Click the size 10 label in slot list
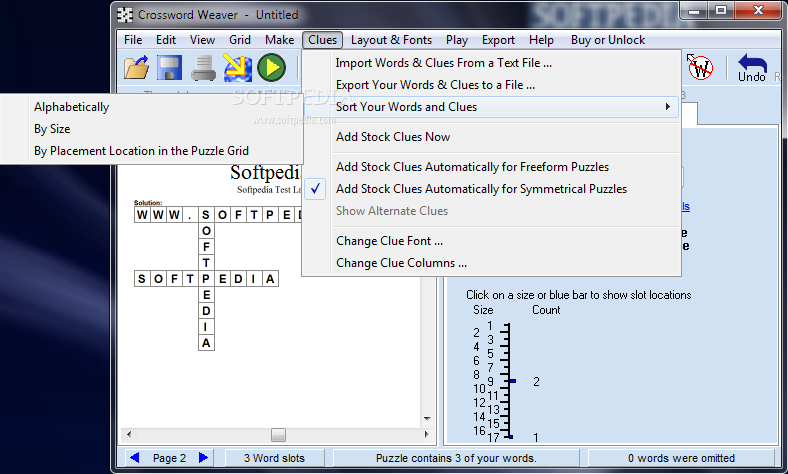 tap(479, 389)
